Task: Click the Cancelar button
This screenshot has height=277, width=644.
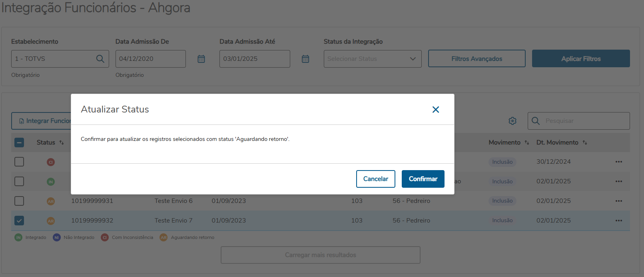Action: (375, 179)
